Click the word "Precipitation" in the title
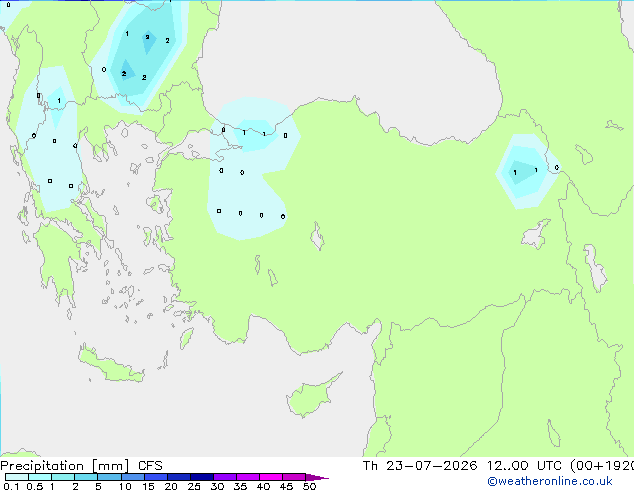The width and height of the screenshot is (634, 490). tap(42, 466)
